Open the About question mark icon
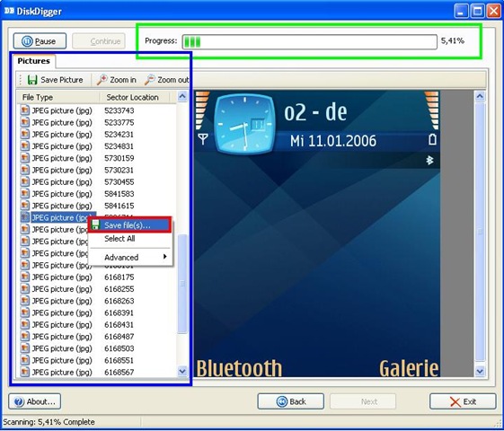This screenshot has width=504, height=431. pyautogui.click(x=19, y=401)
